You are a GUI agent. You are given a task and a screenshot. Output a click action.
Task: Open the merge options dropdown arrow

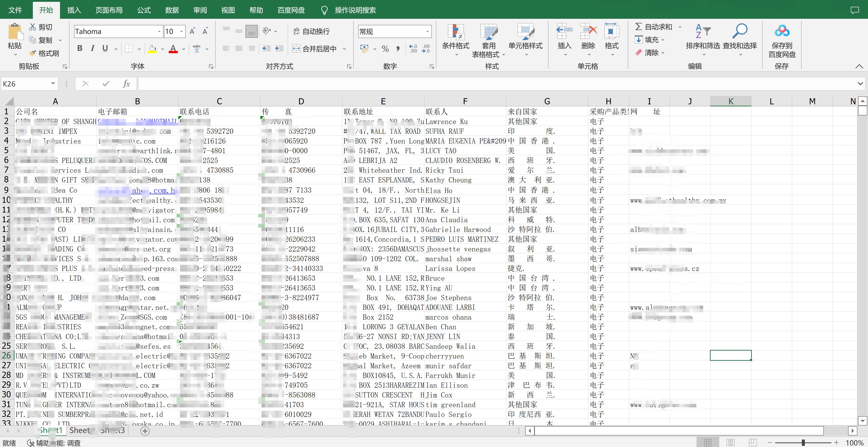tap(344, 49)
